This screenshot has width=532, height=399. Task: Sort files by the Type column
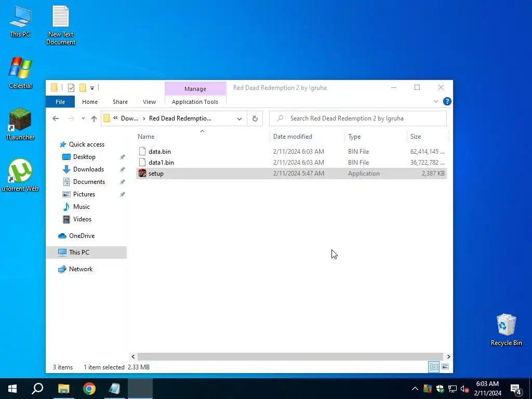coord(376,137)
